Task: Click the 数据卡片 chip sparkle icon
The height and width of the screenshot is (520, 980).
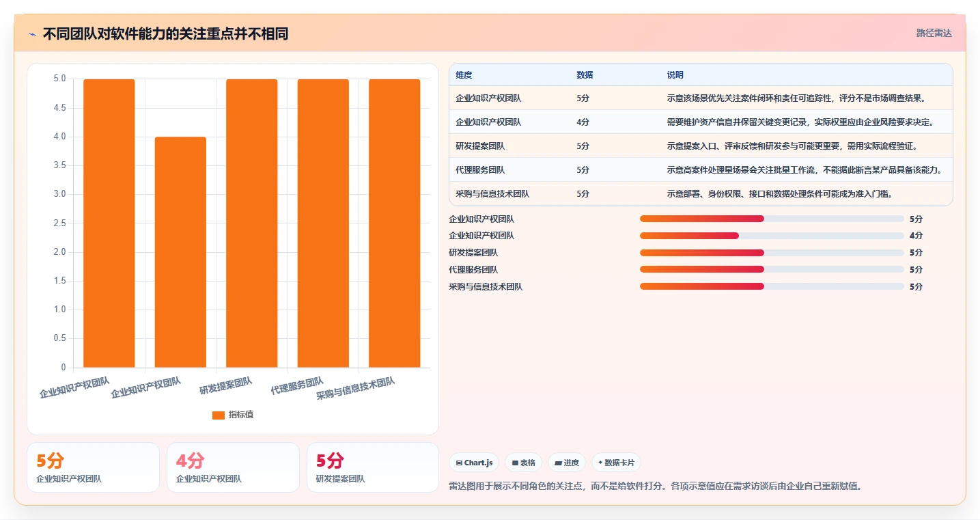Action: point(600,463)
